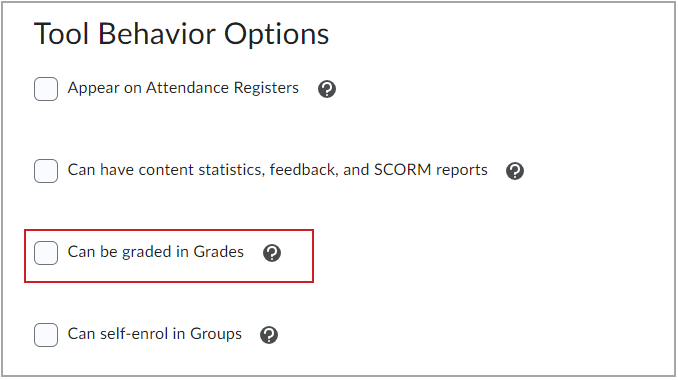Toggle the Can self-enrol in Groups checkbox
The height and width of the screenshot is (380, 678).
click(46, 335)
